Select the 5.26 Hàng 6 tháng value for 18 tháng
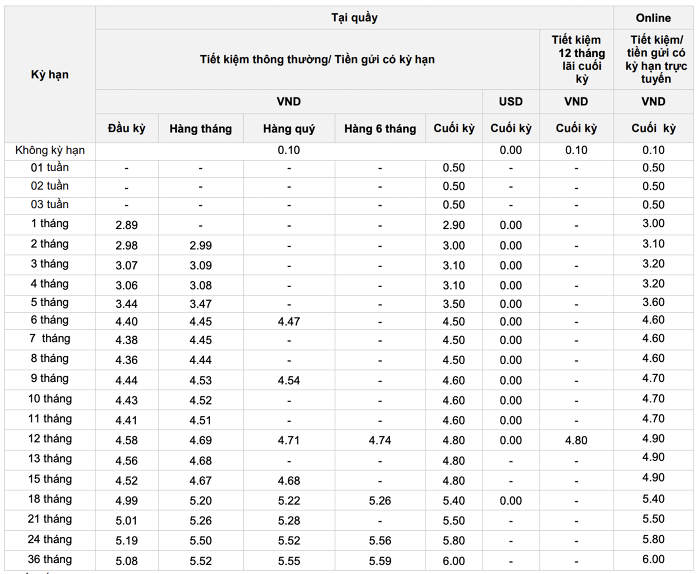The height and width of the screenshot is (574, 700). point(380,501)
